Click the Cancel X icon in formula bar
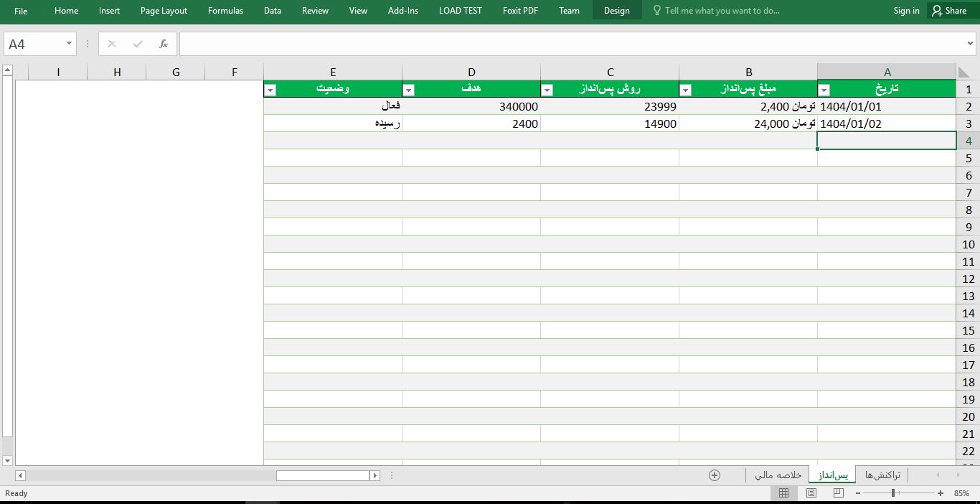This screenshot has height=504, width=980. tap(111, 44)
